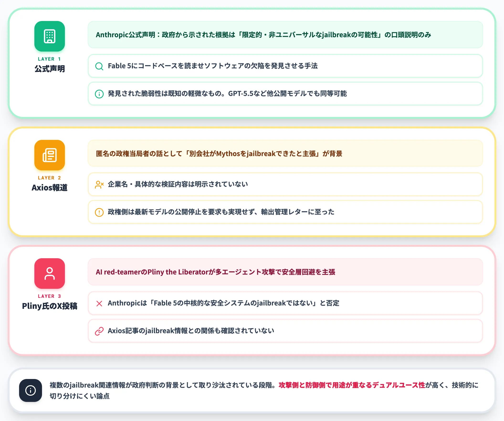
Task: Click '企業名・具体的な検証内容は明示されていない' text
Action: [178, 184]
